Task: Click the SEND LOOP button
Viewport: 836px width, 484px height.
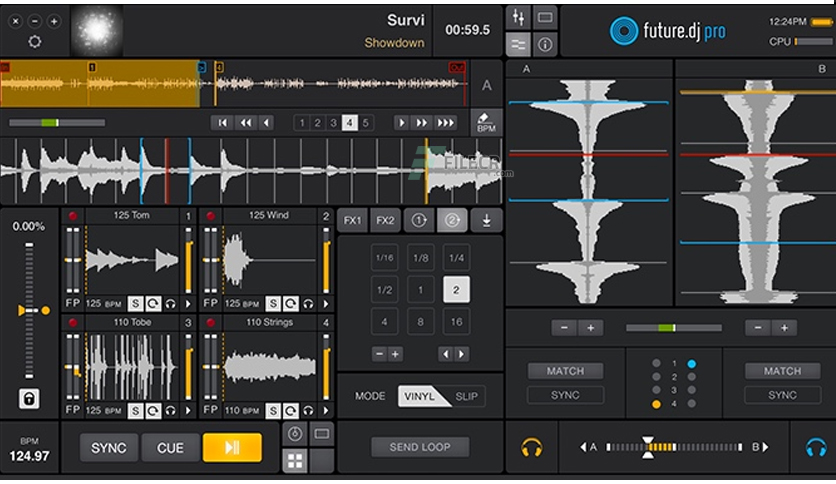Action: coord(420,447)
